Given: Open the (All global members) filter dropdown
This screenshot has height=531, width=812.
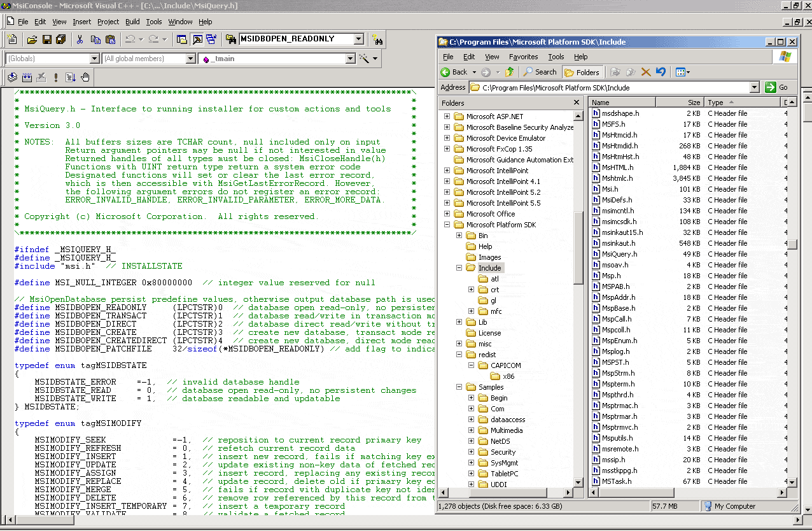Looking at the screenshot, I should [190, 59].
